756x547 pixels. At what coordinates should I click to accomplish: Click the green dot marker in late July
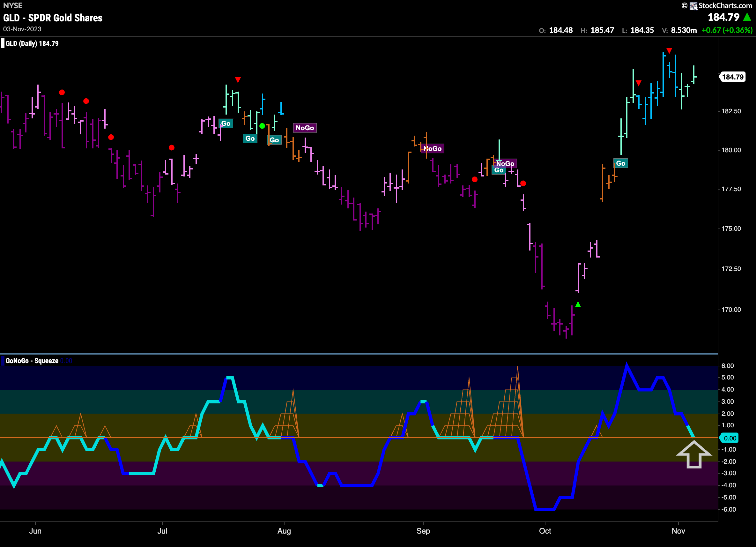coord(262,126)
